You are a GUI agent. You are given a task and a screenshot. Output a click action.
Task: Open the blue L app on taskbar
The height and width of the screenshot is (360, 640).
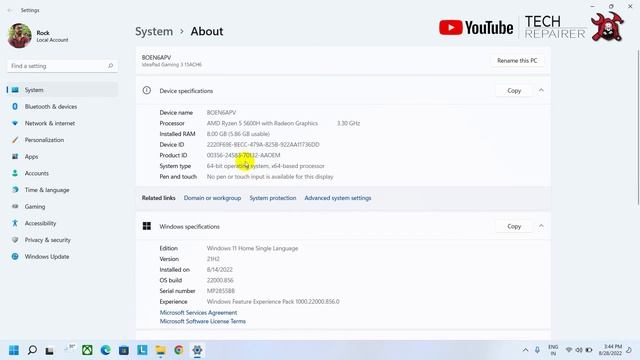click(x=142, y=350)
